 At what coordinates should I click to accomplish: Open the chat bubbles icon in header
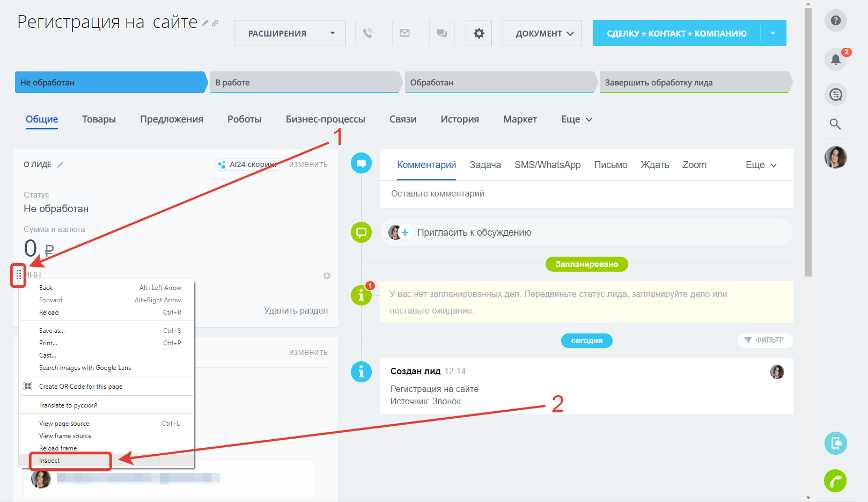[442, 33]
